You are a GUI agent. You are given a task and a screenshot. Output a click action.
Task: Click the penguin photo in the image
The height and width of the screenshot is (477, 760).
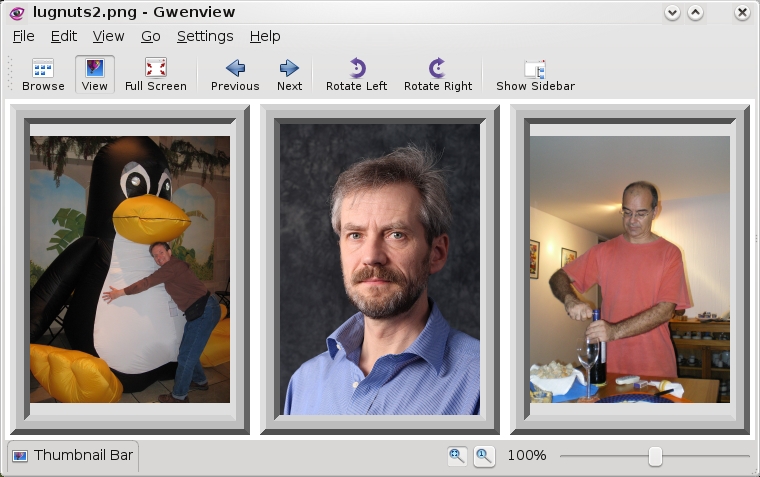[130, 269]
